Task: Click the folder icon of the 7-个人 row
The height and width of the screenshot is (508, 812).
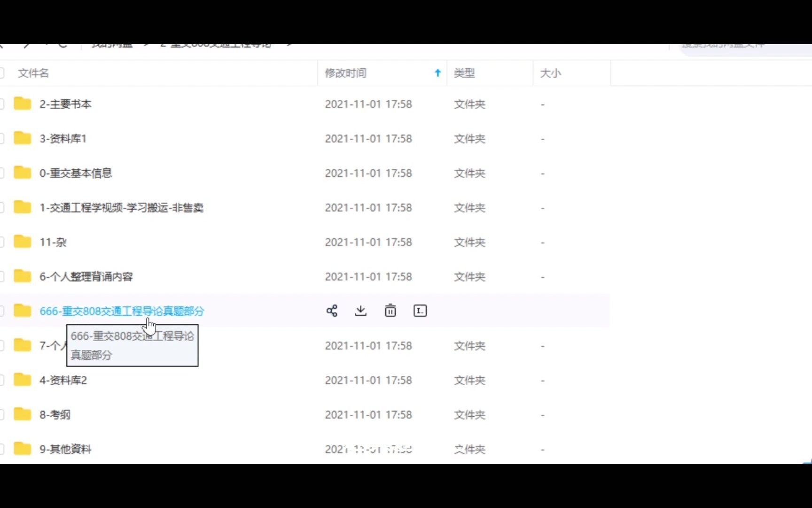Action: 22,345
